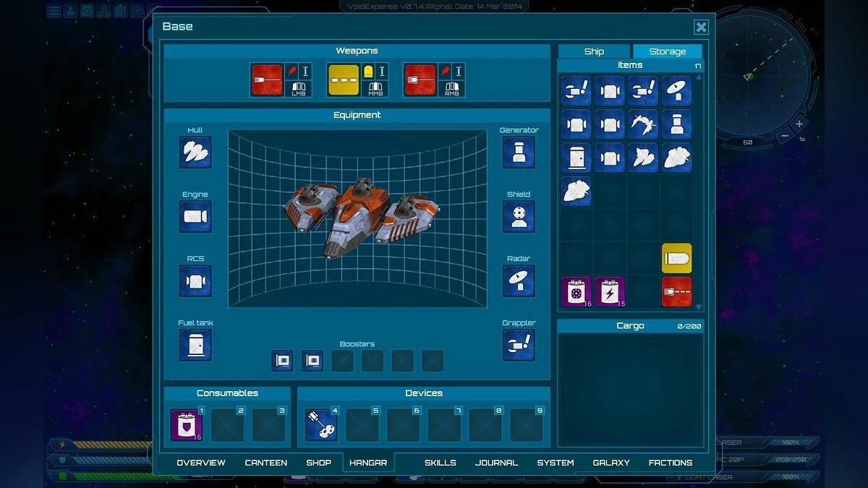Screen dimensions: 868x488
Task: Switch to the Storage tab
Action: (667, 51)
